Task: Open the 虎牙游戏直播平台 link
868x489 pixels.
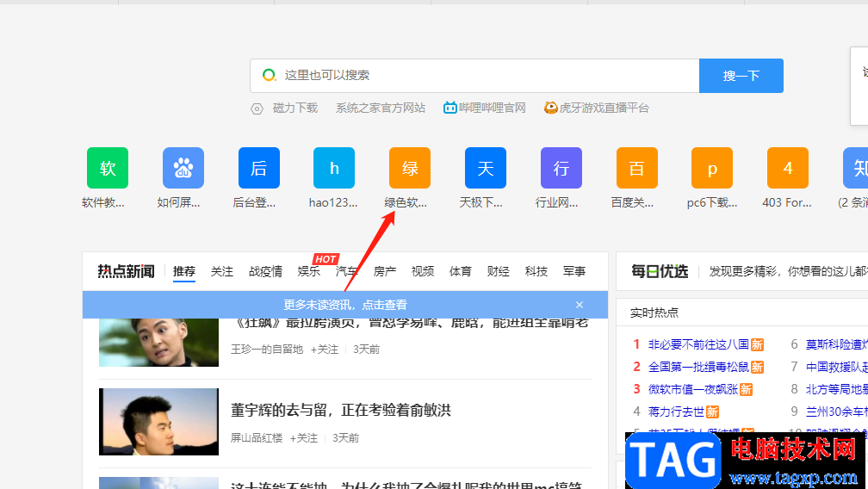Action: [604, 108]
